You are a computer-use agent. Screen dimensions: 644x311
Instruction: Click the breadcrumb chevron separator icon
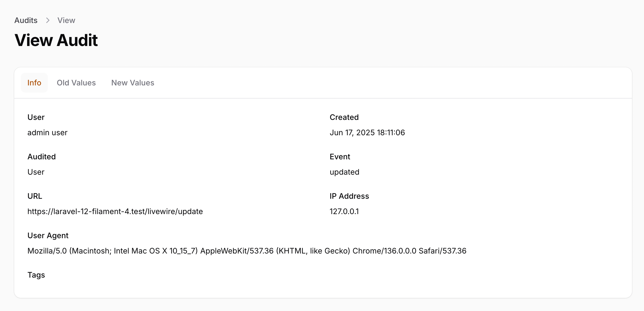(x=48, y=20)
